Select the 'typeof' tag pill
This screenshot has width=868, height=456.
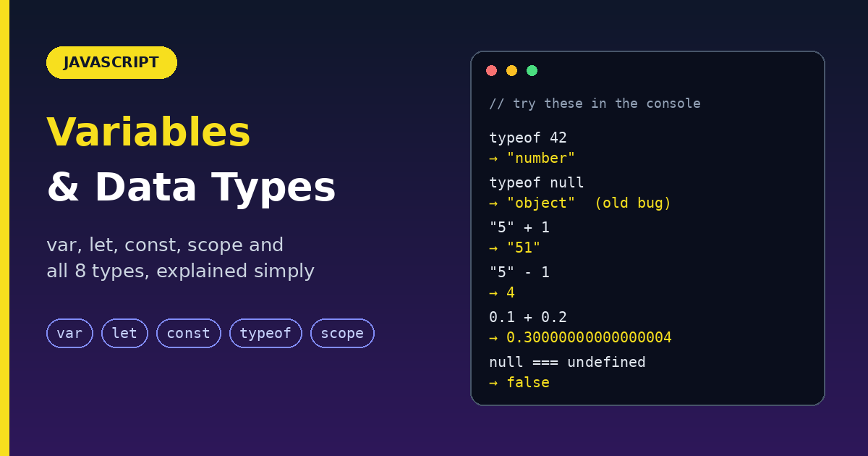point(265,333)
